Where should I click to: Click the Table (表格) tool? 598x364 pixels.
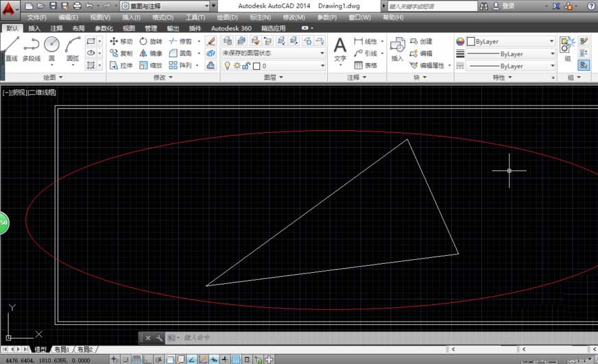coord(366,66)
